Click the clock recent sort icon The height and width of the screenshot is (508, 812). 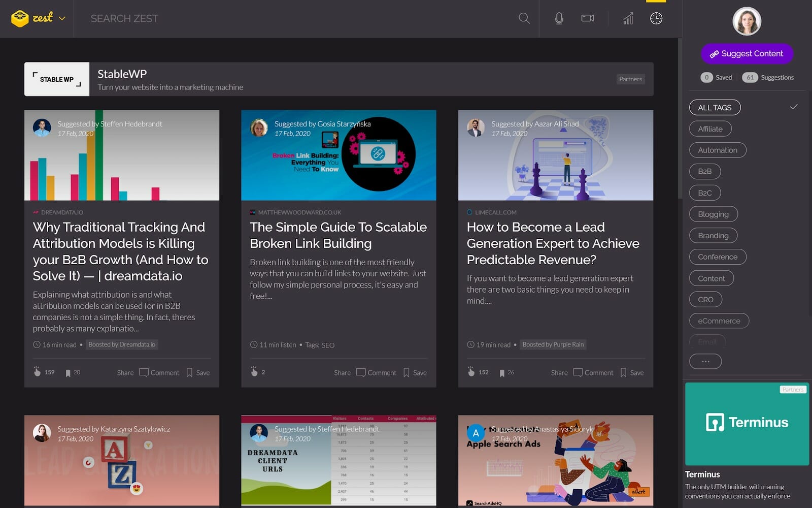click(656, 19)
